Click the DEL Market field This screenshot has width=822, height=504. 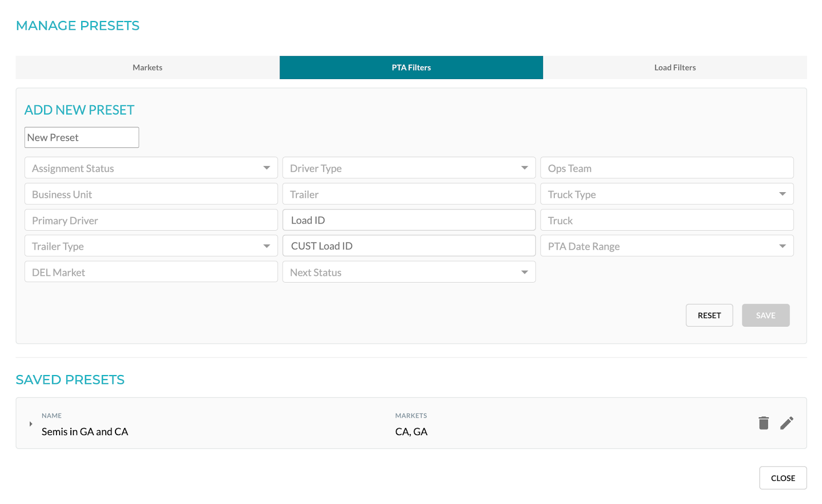[151, 272]
